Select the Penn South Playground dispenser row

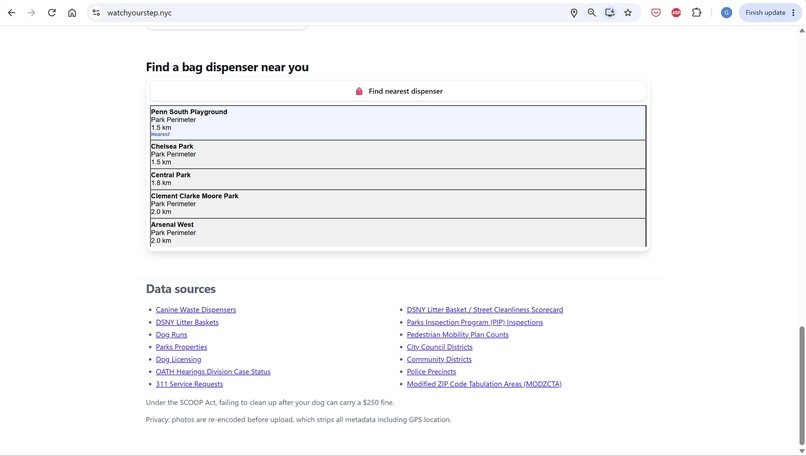click(398, 122)
